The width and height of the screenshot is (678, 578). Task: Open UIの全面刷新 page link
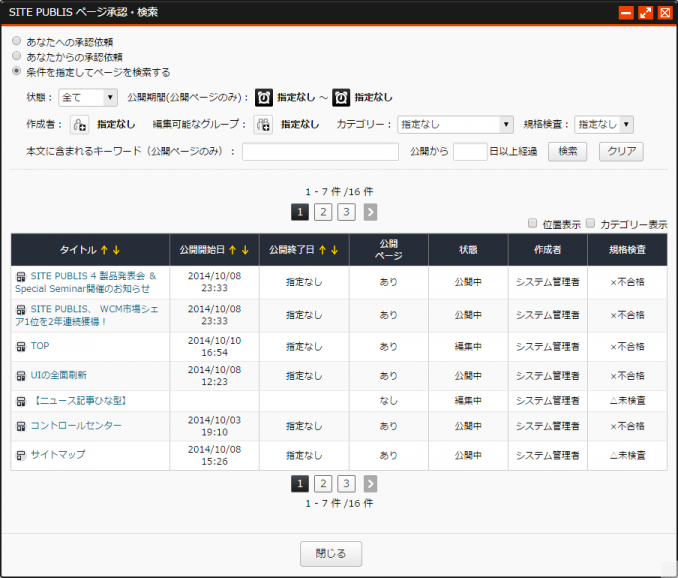click(x=58, y=375)
